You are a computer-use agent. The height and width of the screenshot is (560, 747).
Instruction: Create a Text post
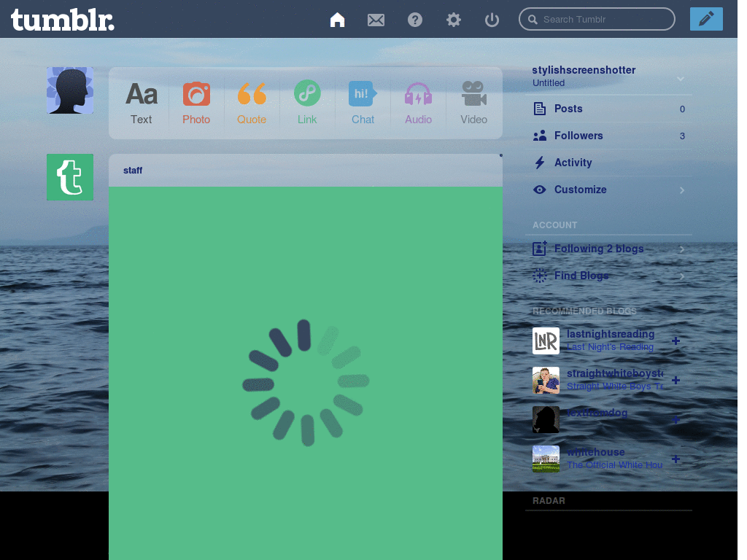(142, 104)
